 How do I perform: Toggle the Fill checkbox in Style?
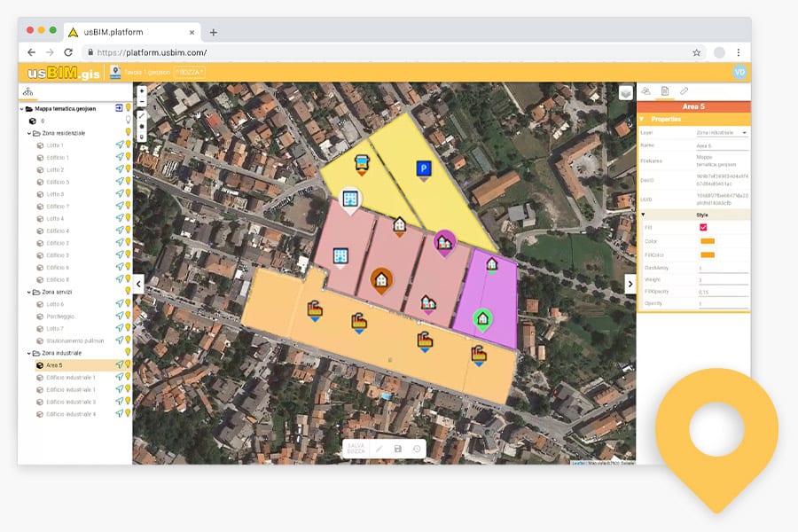click(x=703, y=228)
